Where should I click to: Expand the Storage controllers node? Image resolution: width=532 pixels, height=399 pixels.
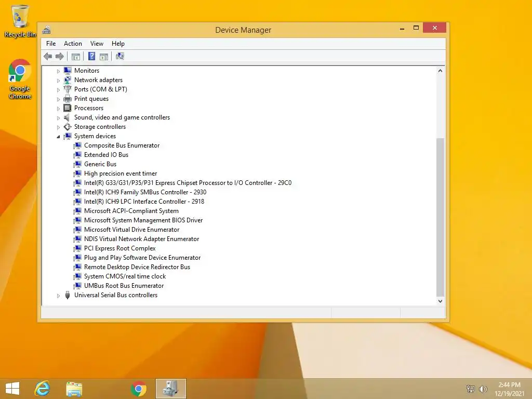pyautogui.click(x=58, y=127)
